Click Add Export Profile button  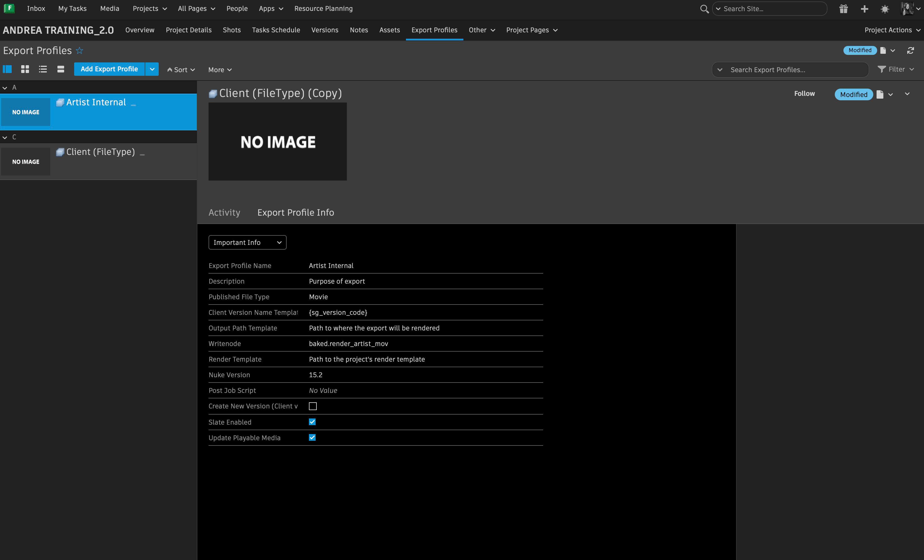tap(109, 69)
